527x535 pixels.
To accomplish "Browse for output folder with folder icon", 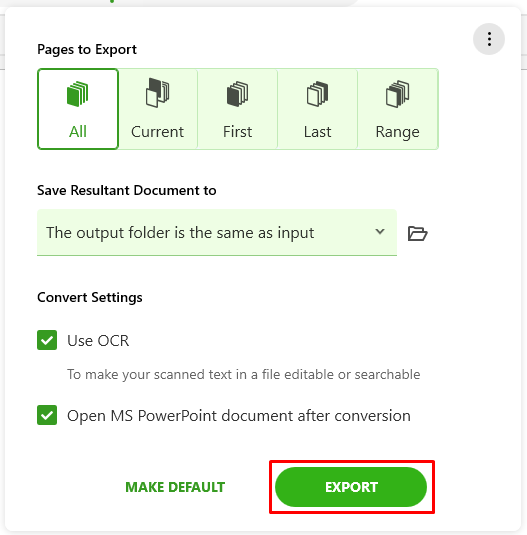I will click(418, 233).
